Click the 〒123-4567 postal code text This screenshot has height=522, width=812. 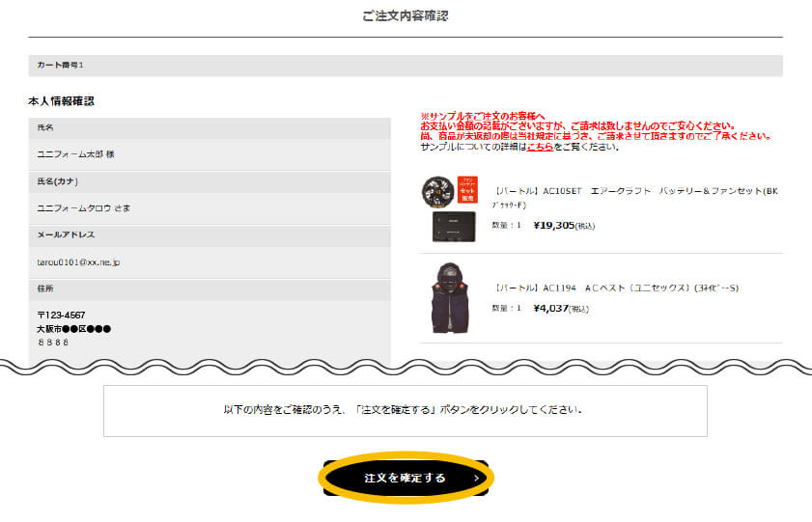61,316
